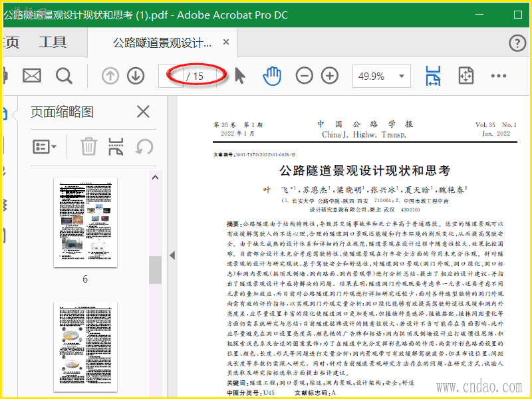The image size is (532, 399).
Task: Click the 中图分类号 U45 text
Action: coord(251,393)
